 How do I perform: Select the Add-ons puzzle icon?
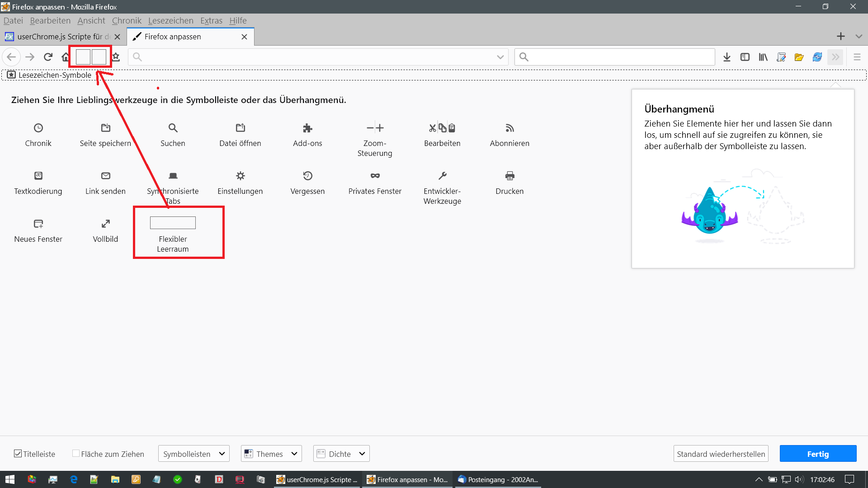[x=307, y=128]
